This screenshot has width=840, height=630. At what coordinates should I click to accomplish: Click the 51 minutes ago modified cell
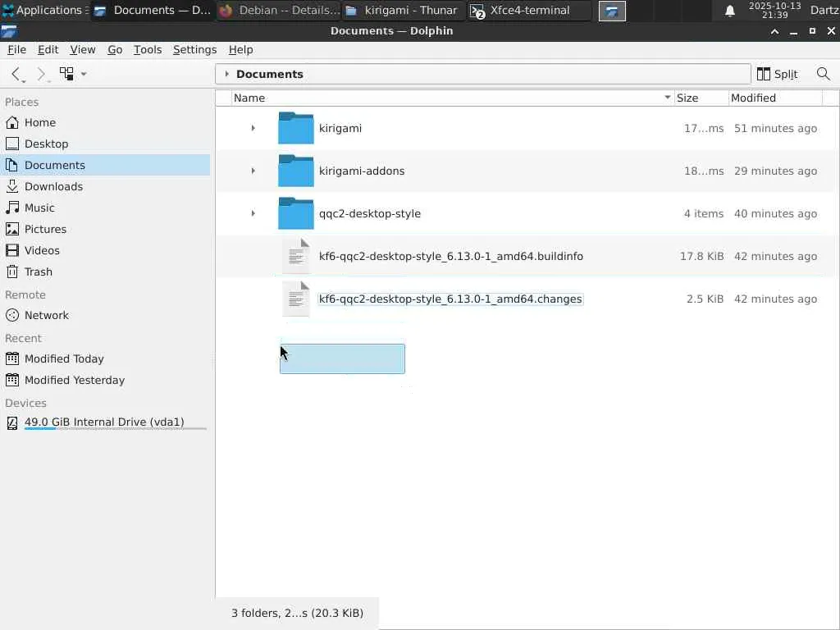point(775,128)
